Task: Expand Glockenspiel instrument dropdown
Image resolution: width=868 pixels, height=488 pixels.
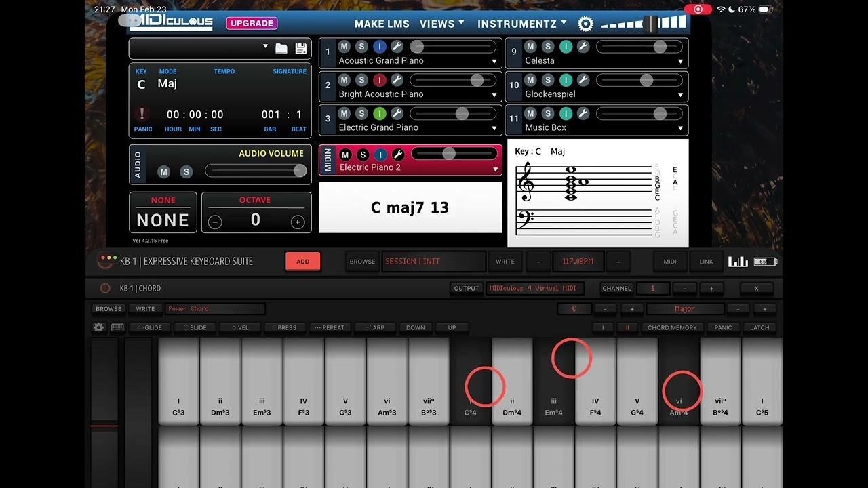Action: [x=680, y=95]
